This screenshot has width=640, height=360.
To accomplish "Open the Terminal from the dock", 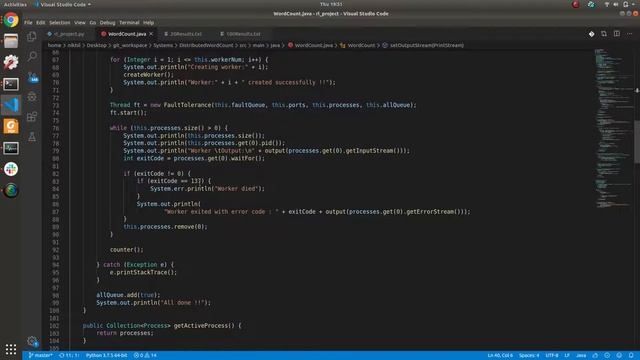I will point(11,84).
